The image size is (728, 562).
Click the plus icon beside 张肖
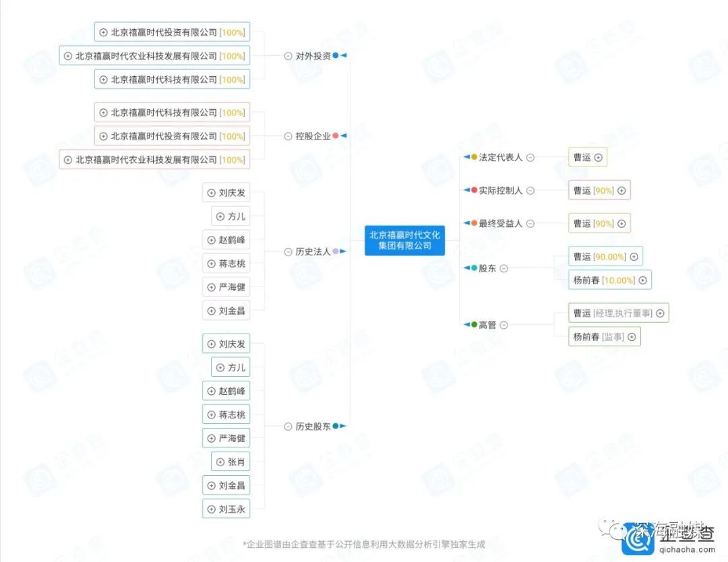coord(220,462)
